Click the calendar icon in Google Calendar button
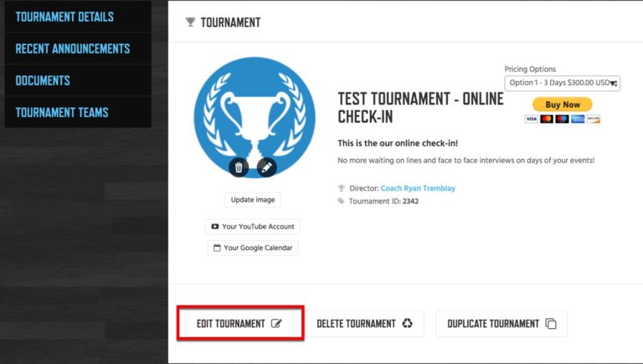This screenshot has height=364, width=643. (217, 248)
